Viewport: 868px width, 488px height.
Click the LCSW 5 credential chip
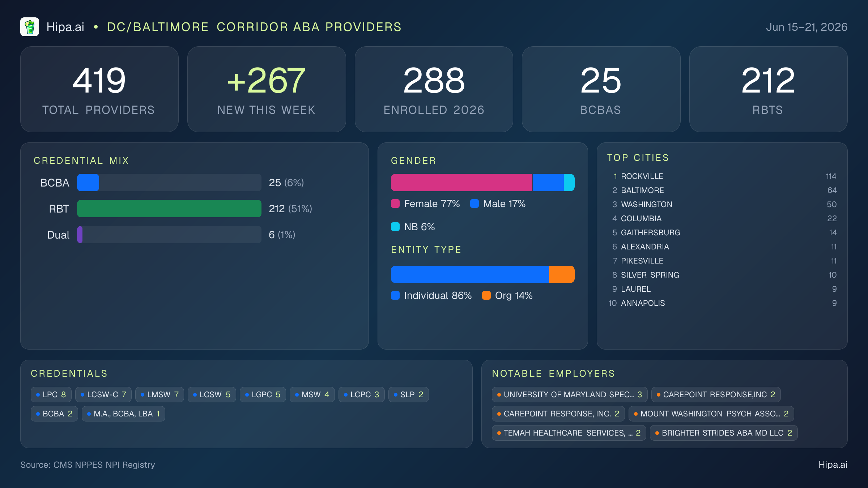coord(212,394)
